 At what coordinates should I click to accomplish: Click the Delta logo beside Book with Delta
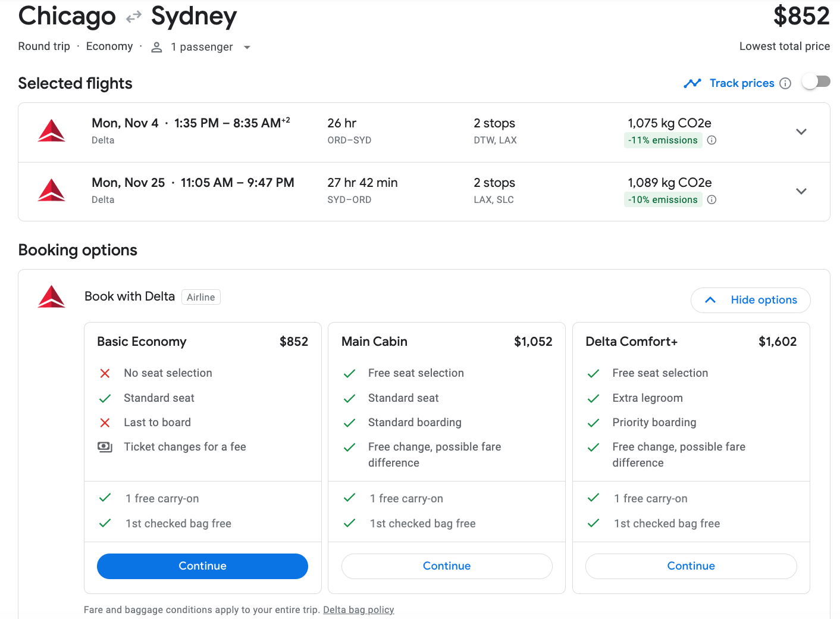click(52, 297)
